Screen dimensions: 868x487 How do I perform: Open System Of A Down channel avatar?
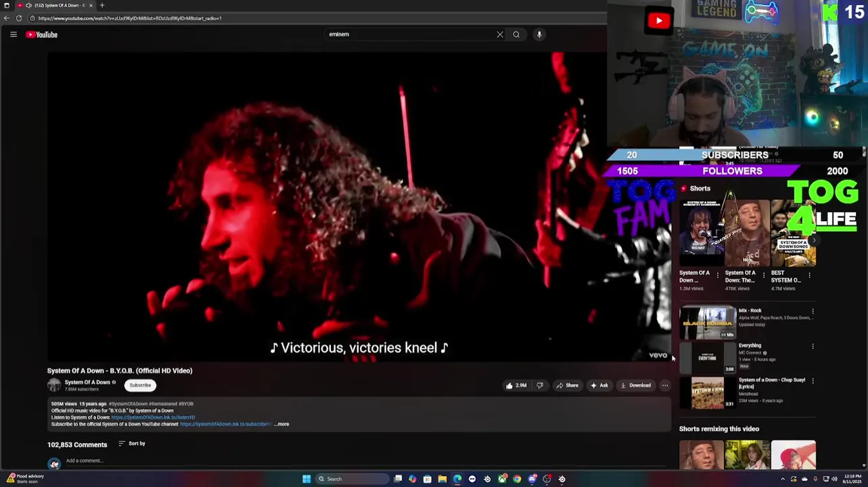[x=54, y=386]
